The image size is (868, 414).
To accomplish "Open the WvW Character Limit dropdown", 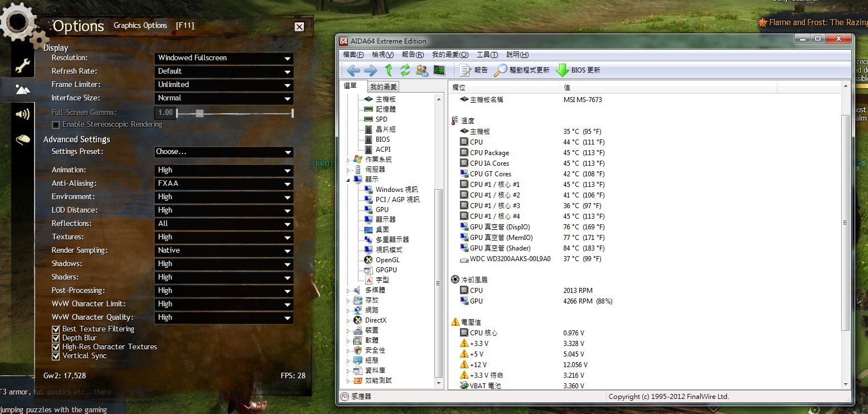I will pyautogui.click(x=224, y=304).
